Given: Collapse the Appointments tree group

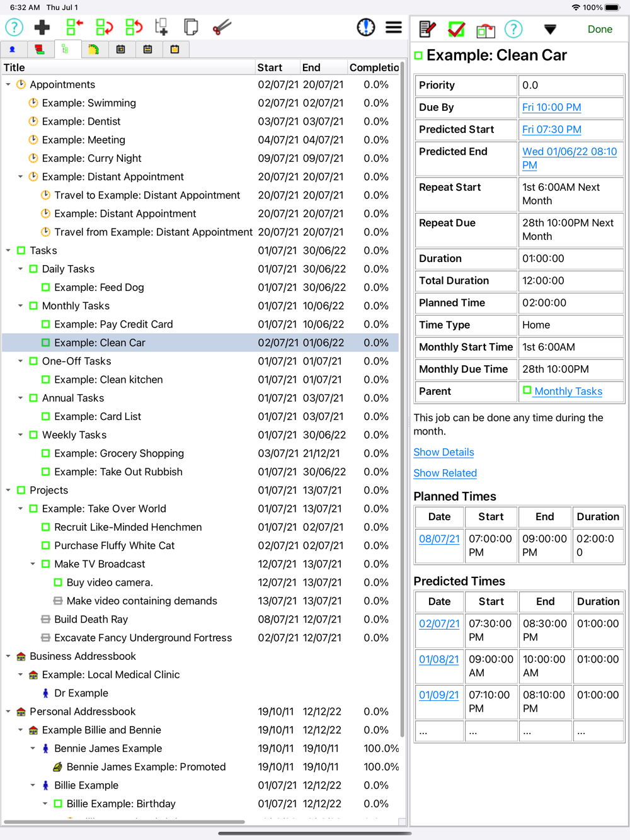Looking at the screenshot, I should point(8,84).
